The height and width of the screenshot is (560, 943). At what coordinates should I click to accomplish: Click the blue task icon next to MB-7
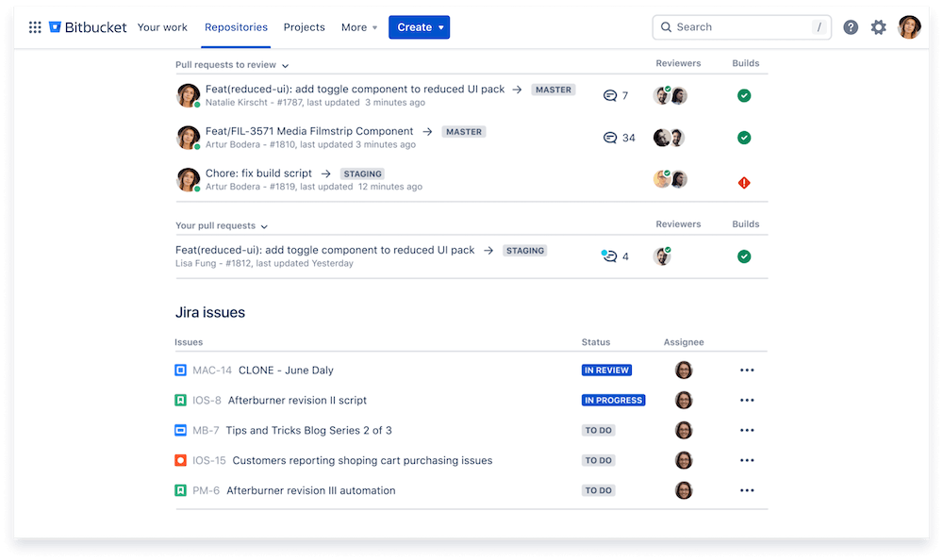coord(180,430)
